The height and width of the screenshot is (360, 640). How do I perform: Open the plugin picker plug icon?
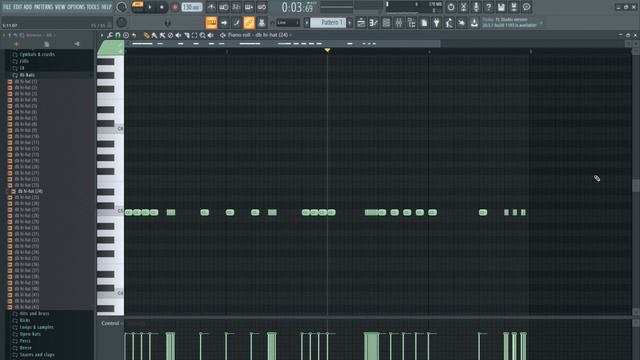click(x=436, y=22)
